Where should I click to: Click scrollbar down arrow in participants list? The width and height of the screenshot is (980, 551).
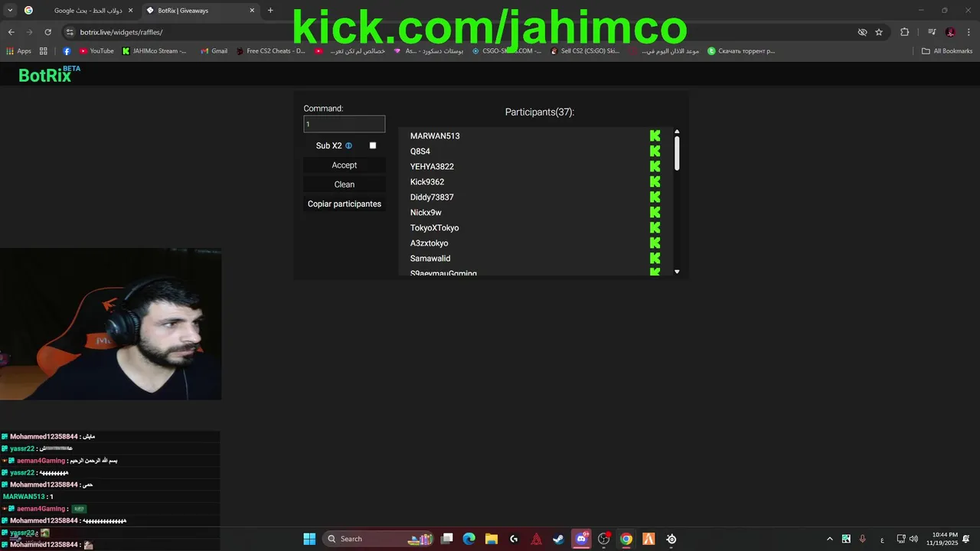click(x=677, y=272)
